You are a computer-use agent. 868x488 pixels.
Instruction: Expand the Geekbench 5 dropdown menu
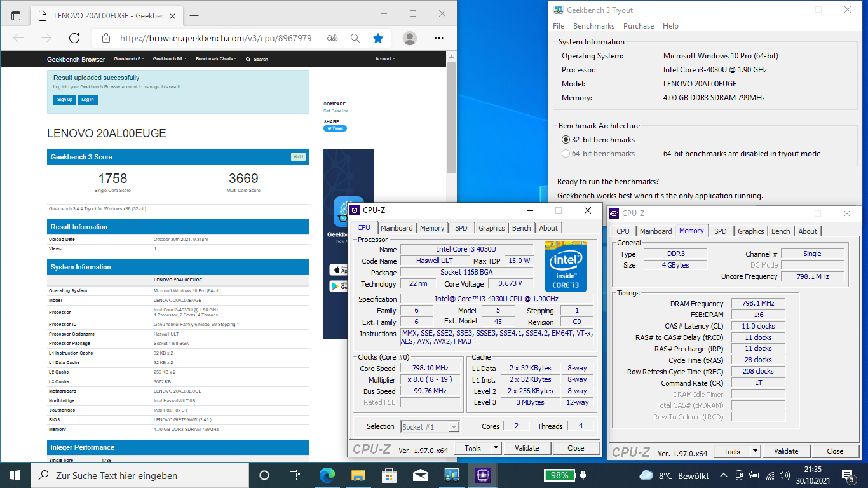tap(129, 59)
